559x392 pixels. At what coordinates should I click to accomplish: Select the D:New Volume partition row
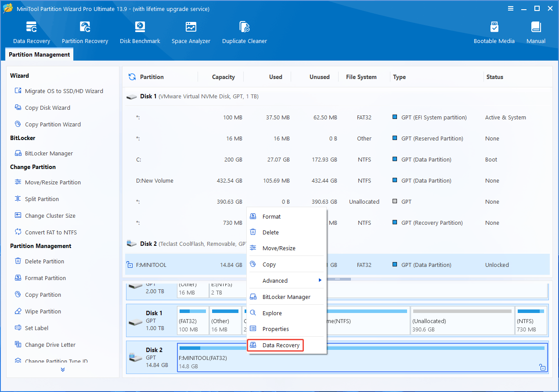coord(337,180)
